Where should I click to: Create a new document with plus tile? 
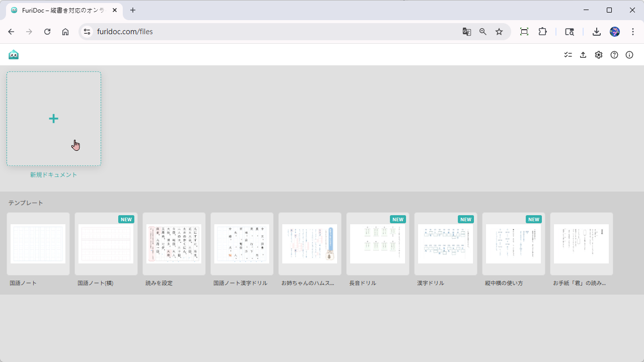54,119
